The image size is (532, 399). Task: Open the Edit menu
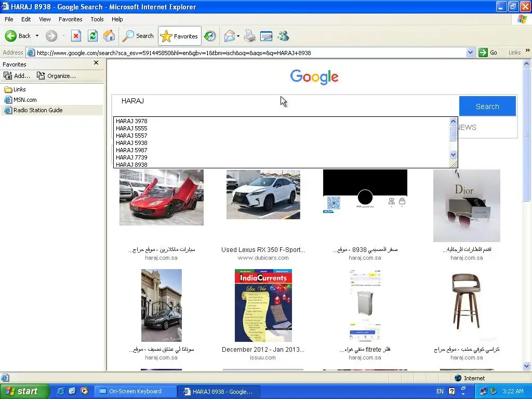tap(26, 19)
